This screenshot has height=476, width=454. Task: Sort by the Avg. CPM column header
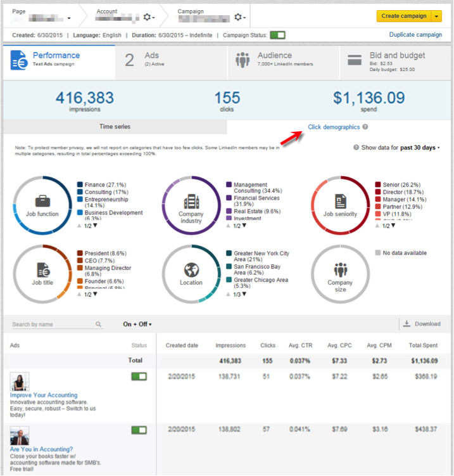pos(379,345)
